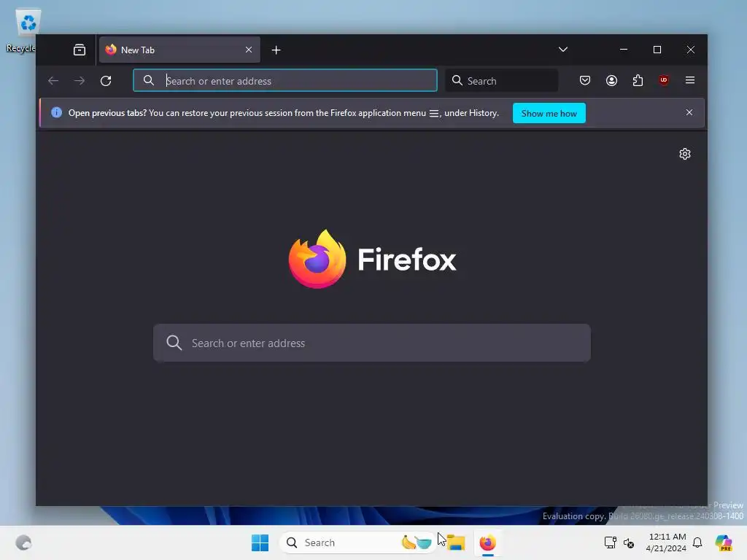Screen dimensions: 747x560
Task: Open New Tab personalize gear icon
Action: (x=684, y=154)
